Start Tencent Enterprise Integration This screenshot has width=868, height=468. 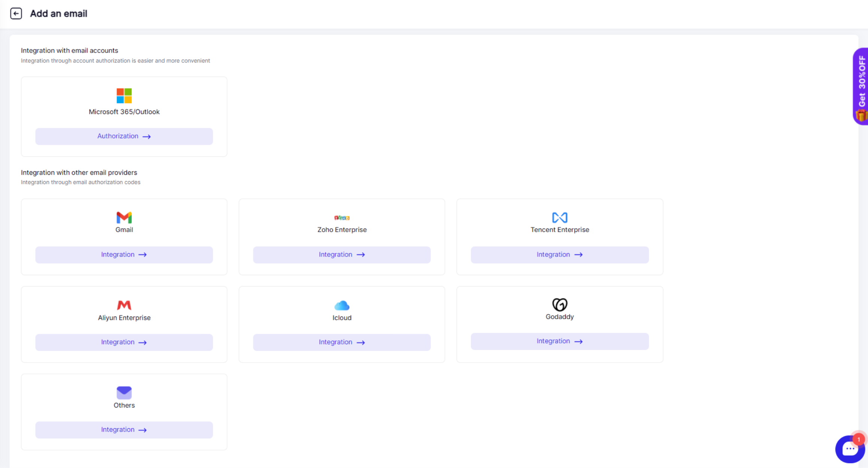pyautogui.click(x=560, y=255)
